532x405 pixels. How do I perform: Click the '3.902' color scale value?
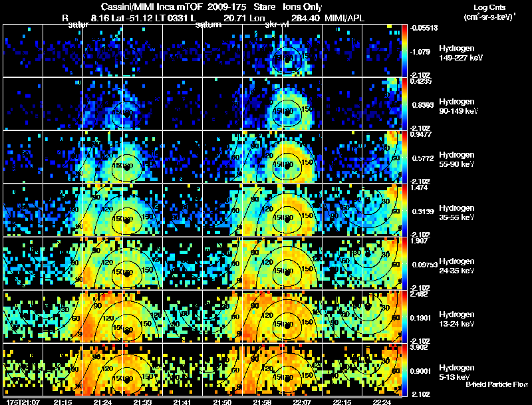click(419, 347)
